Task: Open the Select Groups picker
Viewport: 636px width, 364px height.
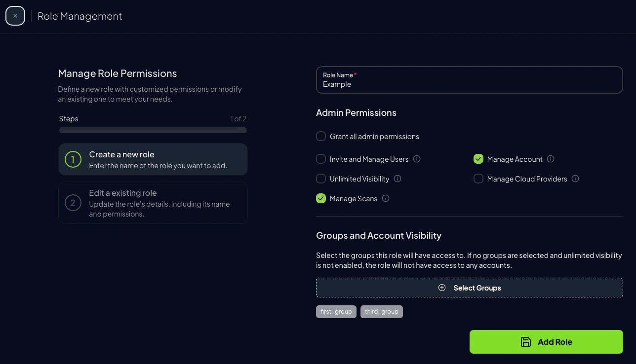Action: pyautogui.click(x=469, y=288)
